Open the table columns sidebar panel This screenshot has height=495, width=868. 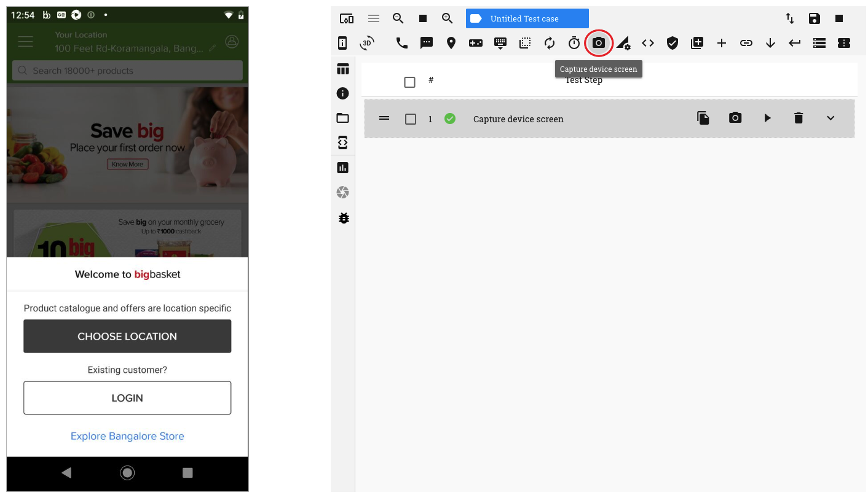point(343,69)
